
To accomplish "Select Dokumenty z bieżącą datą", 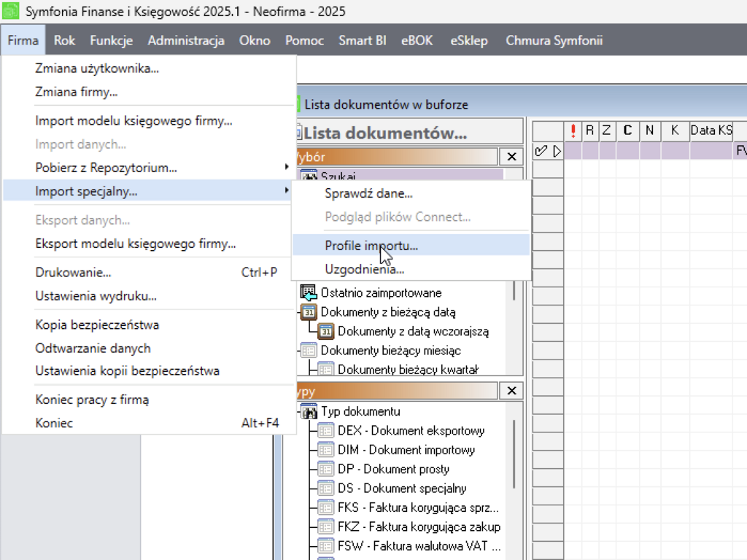I will point(388,312).
